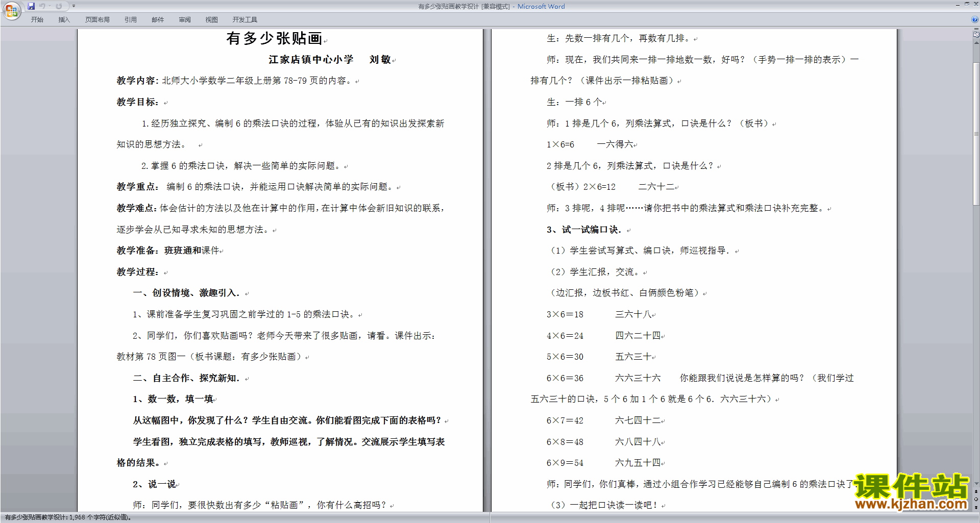Click the line 教学准备：班班通和课件
The height and width of the screenshot is (523, 980).
[168, 251]
